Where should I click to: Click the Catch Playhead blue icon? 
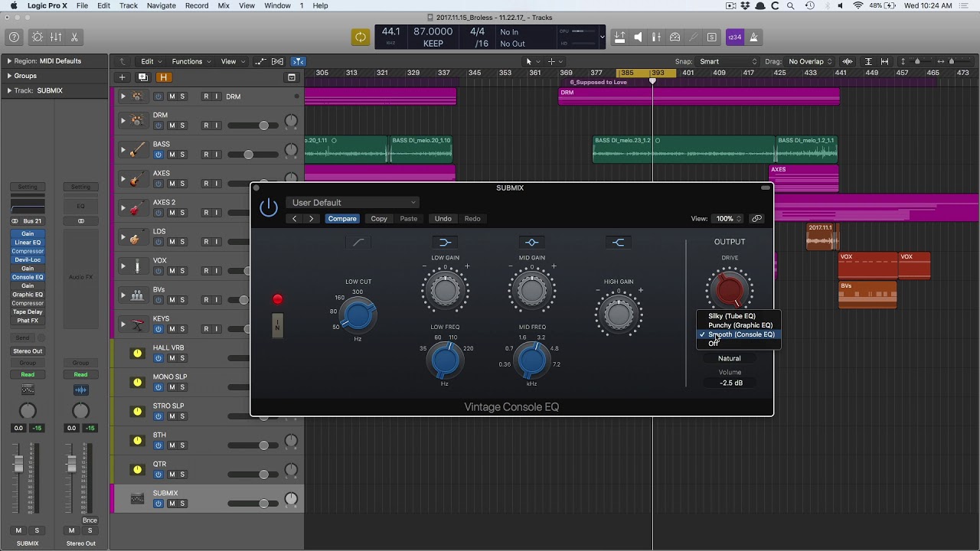[x=299, y=61]
